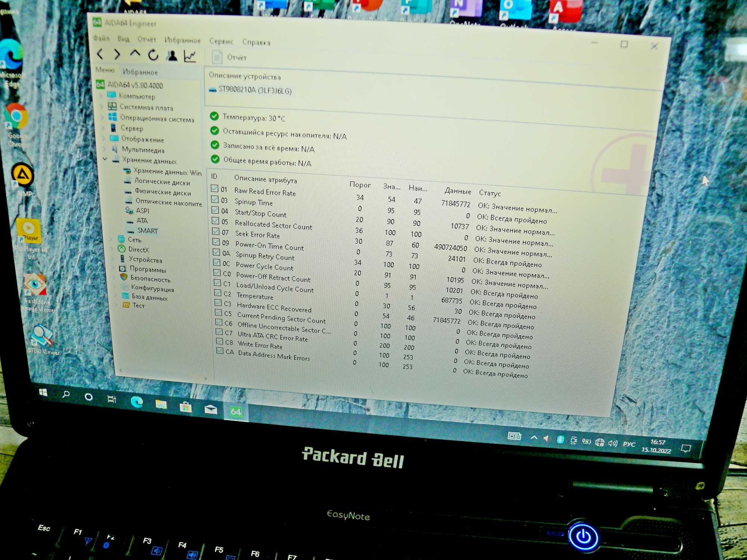This screenshot has width=747, height=560.
Task: Select the Устройства tree item
Action: (x=141, y=259)
